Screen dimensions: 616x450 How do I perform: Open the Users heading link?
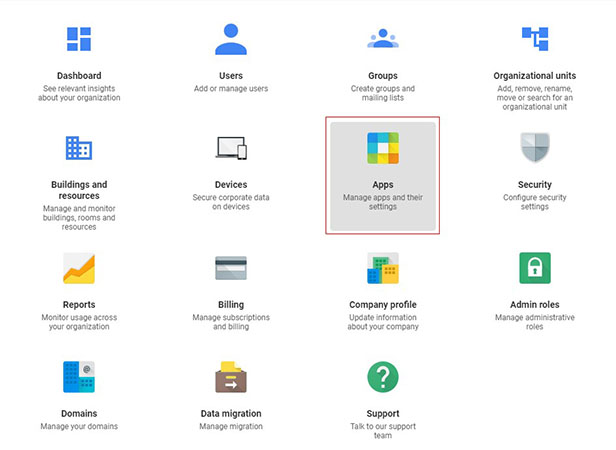[x=231, y=75]
